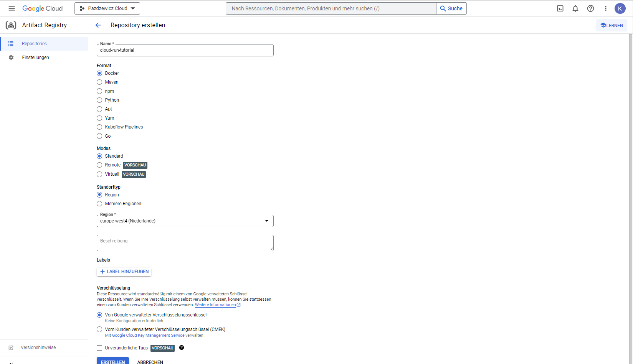The image size is (633, 364).
Task: Go back using the arrow icon
Action: point(98,25)
